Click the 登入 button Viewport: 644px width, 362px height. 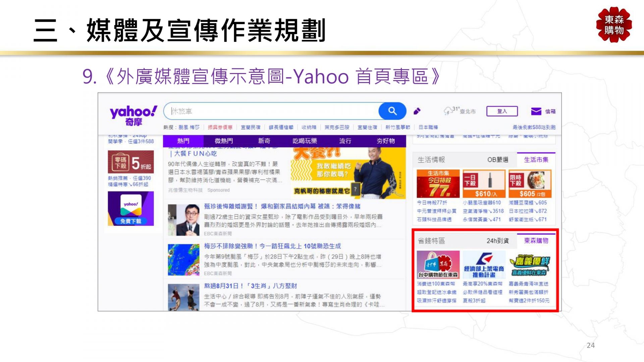pos(502,111)
